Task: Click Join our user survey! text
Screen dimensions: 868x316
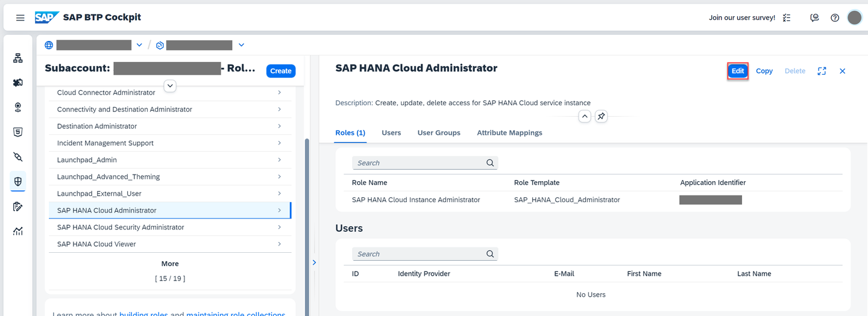Action: (742, 17)
